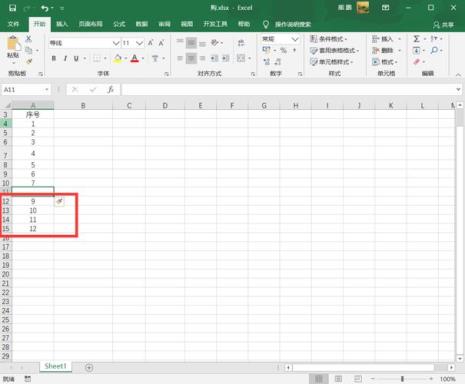Screen dimensions: 465x384
Task: Expand the formula bar
Action: [458, 89]
